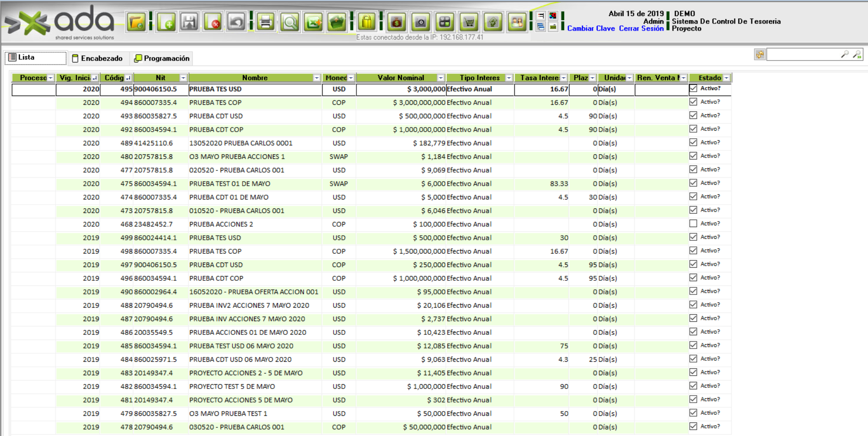Click Cerrar Sesión to log out
This screenshot has width=868, height=436.
tap(641, 29)
